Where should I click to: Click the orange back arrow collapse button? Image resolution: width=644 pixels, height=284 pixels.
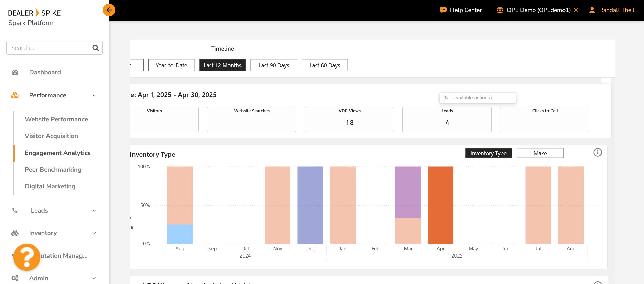(x=109, y=10)
